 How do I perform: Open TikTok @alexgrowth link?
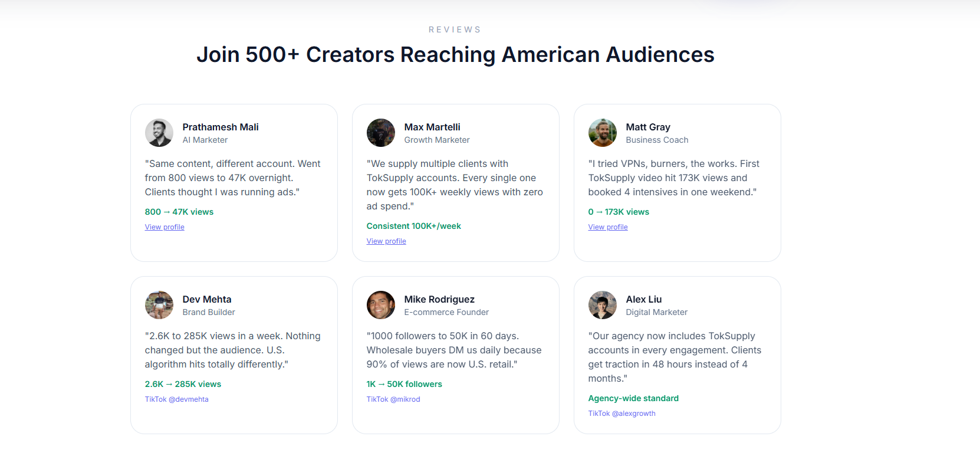(x=622, y=414)
